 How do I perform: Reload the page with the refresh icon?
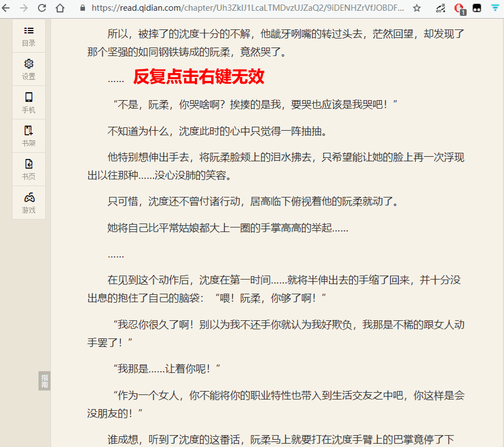tap(42, 8)
